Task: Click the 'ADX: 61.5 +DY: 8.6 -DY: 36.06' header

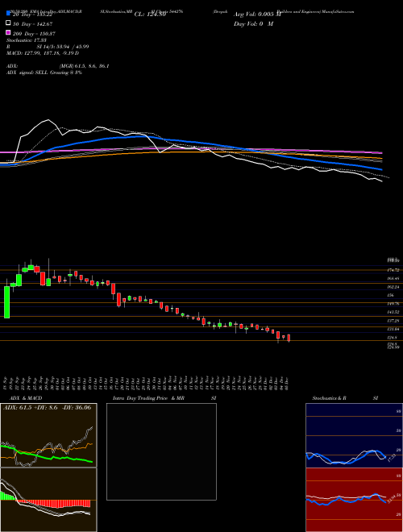Action: tap(48, 407)
